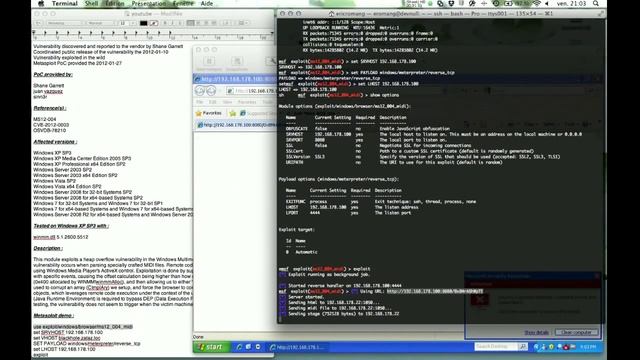Click 'CVE-2012-0003' reference text
This screenshot has width=640, height=360.
click(x=51, y=125)
